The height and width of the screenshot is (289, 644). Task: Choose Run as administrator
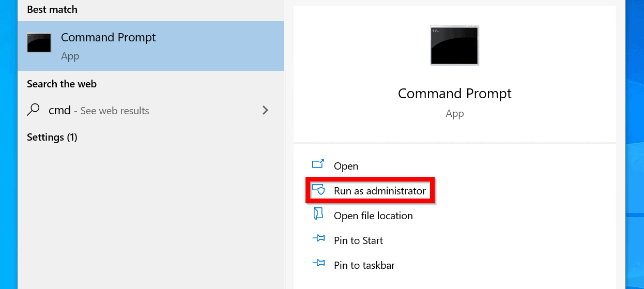(x=379, y=191)
